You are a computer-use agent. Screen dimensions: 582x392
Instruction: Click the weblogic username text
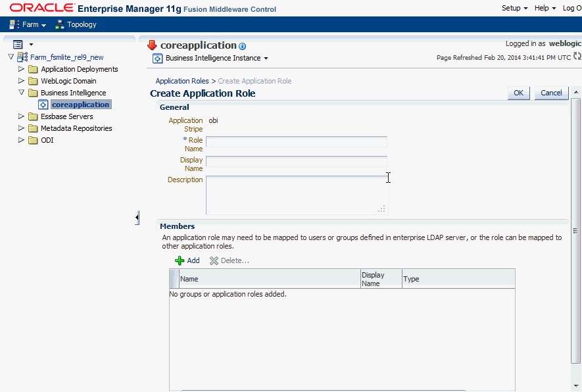[566, 43]
